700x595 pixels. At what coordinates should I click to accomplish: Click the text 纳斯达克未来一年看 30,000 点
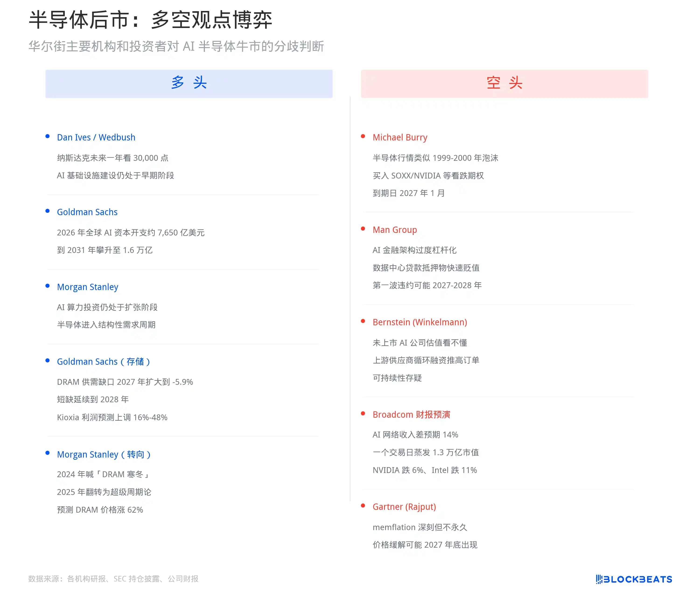pos(112,158)
